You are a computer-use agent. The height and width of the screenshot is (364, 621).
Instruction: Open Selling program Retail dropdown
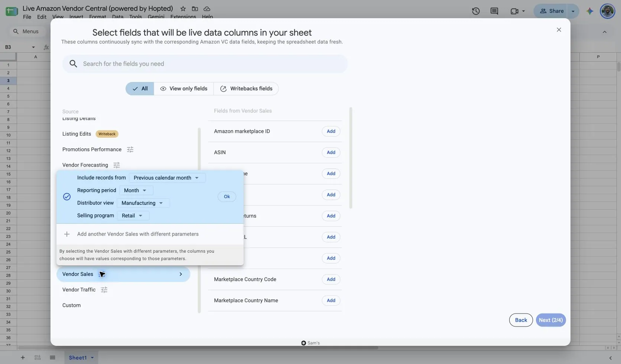click(x=133, y=216)
